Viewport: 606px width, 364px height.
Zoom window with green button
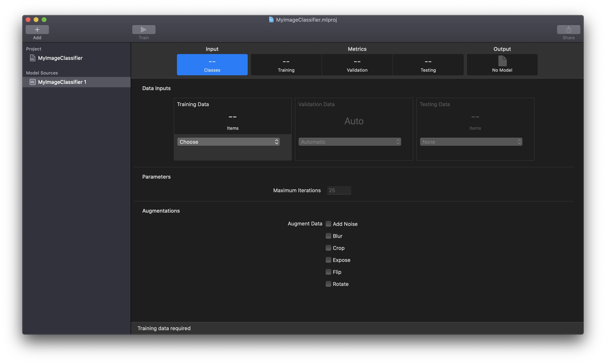click(x=44, y=20)
